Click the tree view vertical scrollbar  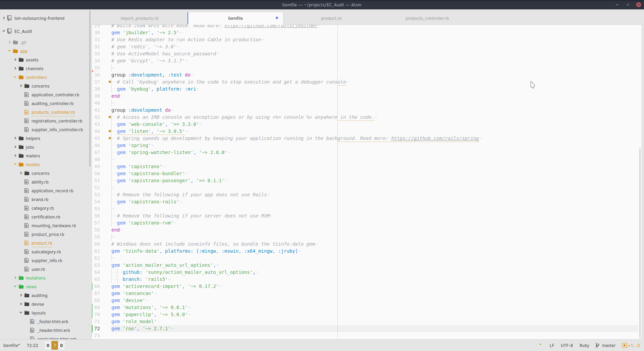tap(90, 89)
